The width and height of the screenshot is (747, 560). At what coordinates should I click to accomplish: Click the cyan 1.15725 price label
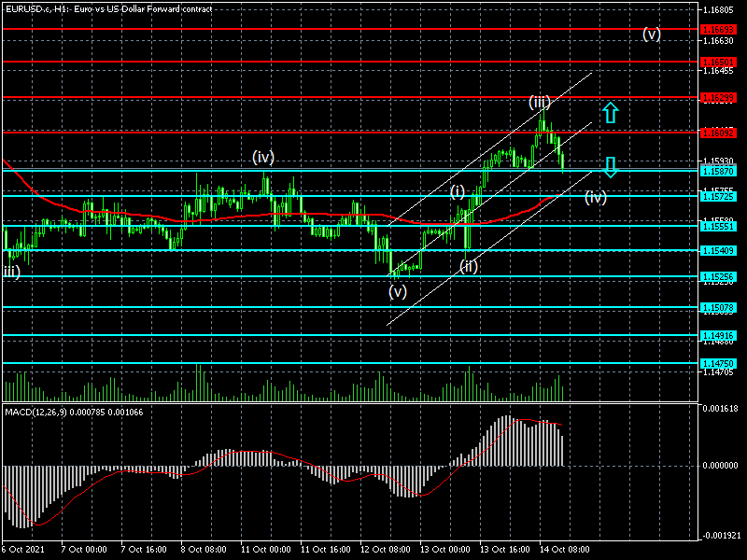point(718,196)
